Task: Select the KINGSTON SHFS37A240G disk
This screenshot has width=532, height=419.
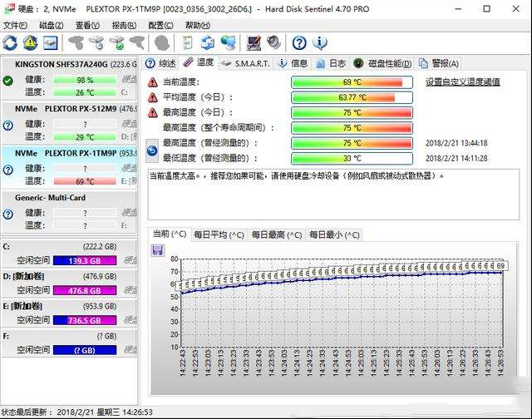Action: tap(70, 78)
